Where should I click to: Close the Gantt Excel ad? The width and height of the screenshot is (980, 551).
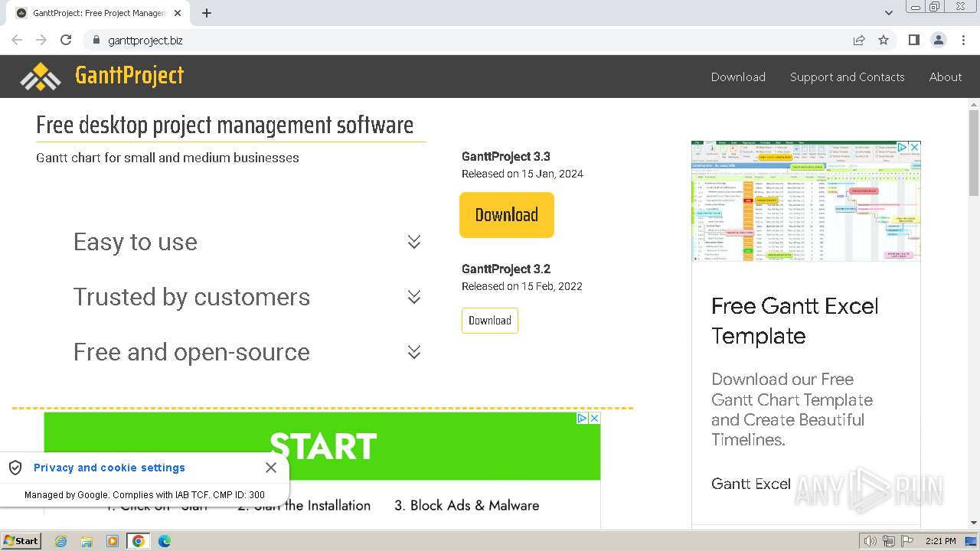click(914, 147)
